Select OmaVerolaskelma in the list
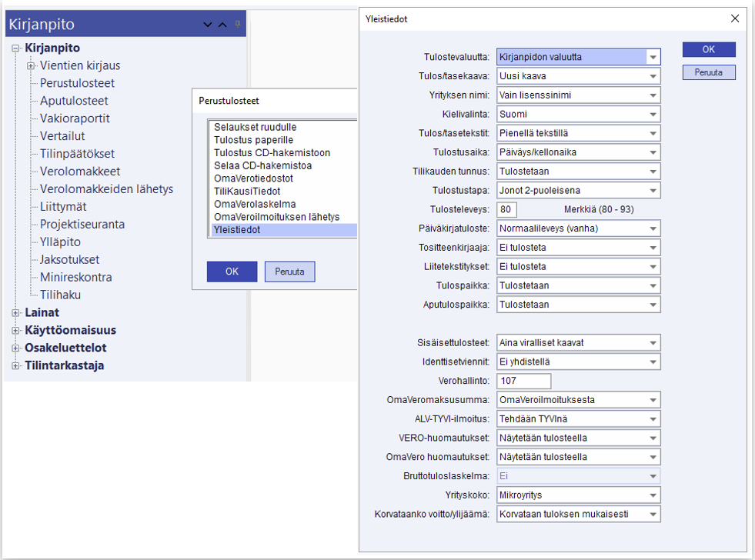 tap(253, 205)
